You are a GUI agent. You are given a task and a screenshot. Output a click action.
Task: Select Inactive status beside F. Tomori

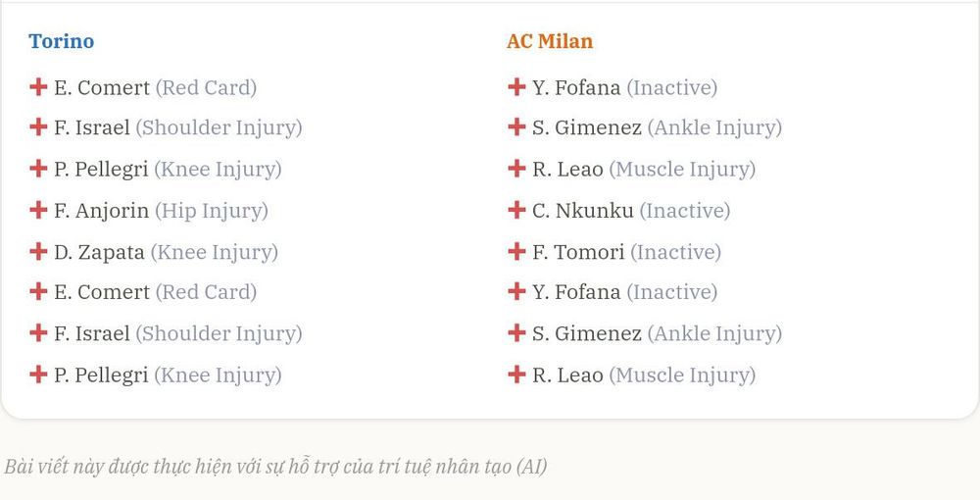pos(675,253)
